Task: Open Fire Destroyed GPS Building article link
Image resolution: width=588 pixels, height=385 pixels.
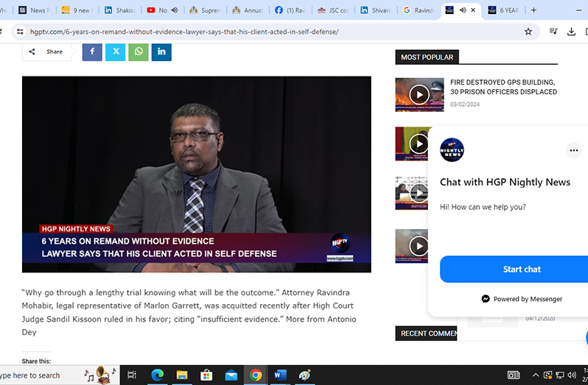Action: pyautogui.click(x=503, y=87)
